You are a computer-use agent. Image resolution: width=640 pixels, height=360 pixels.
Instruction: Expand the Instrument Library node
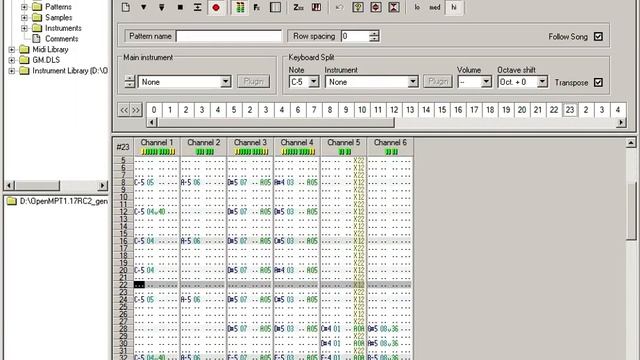pyautogui.click(x=11, y=71)
